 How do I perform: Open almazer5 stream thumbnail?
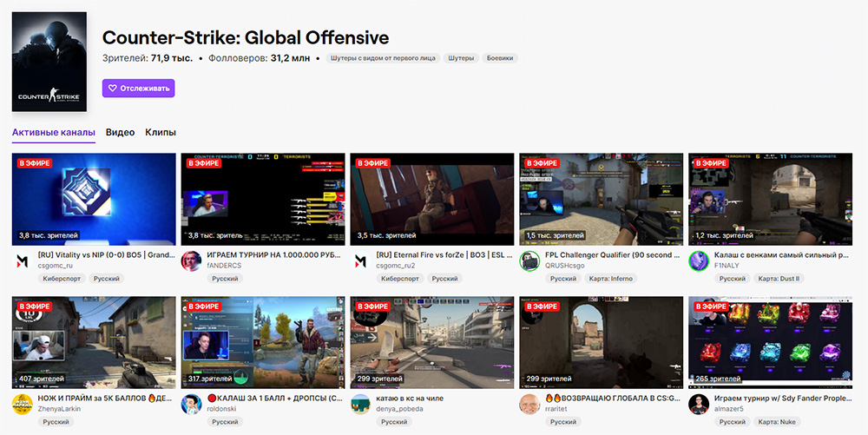pos(771,343)
